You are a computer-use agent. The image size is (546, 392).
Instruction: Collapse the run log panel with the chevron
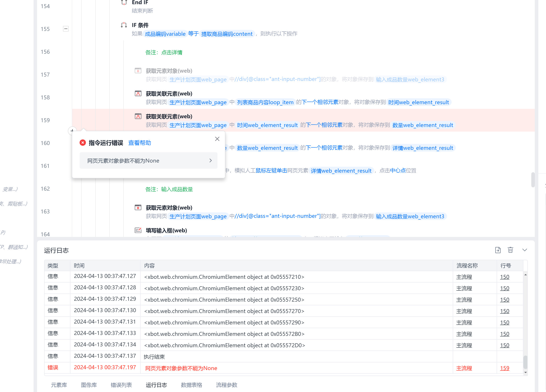pos(524,250)
